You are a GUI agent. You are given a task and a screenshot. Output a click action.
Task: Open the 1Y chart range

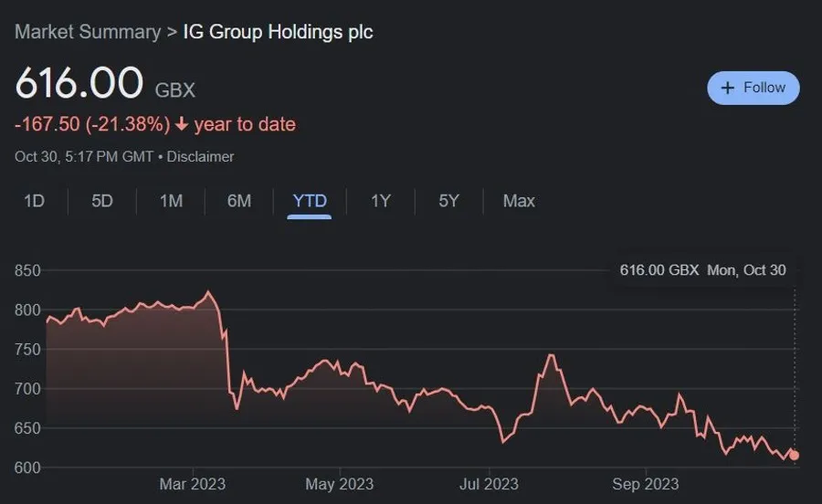click(x=381, y=201)
